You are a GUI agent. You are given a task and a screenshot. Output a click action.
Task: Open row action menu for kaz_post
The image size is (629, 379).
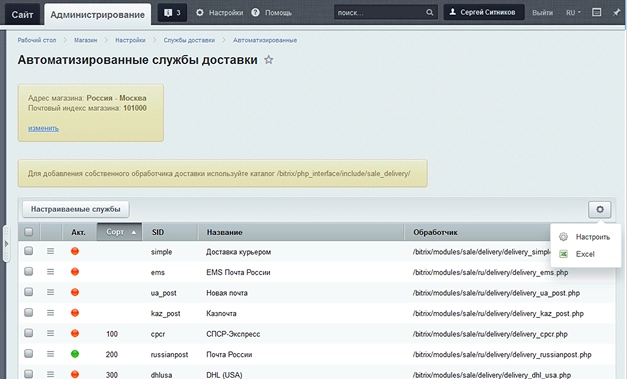click(x=50, y=312)
